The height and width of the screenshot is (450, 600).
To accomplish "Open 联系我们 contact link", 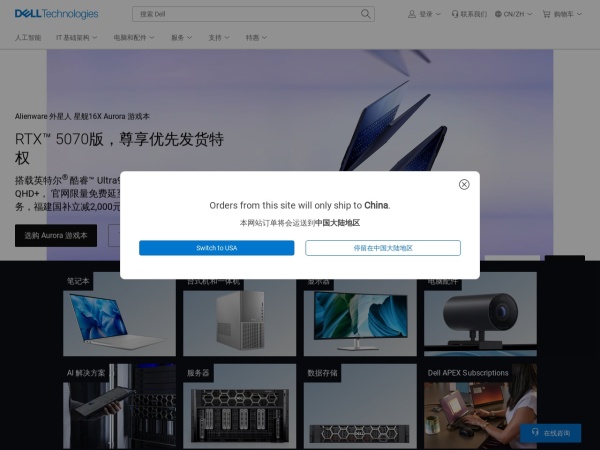I will [469, 14].
